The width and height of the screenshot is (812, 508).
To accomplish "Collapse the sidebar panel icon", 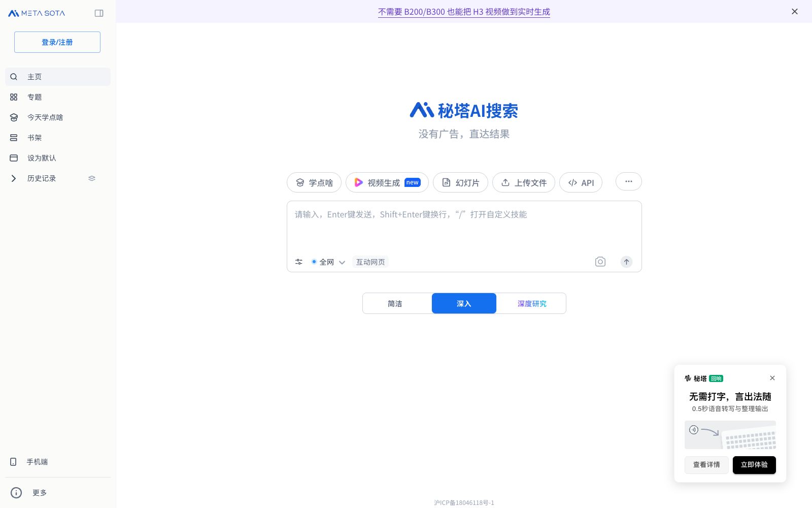I will click(x=99, y=13).
